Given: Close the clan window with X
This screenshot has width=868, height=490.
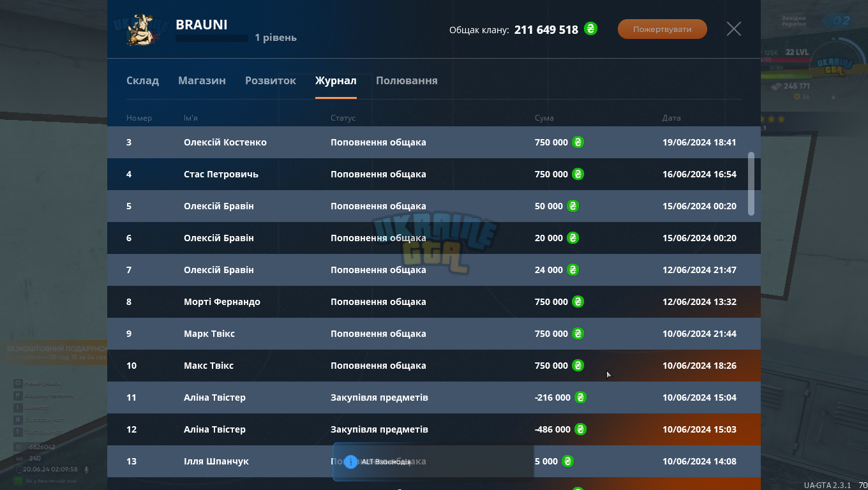Looking at the screenshot, I should click(734, 29).
